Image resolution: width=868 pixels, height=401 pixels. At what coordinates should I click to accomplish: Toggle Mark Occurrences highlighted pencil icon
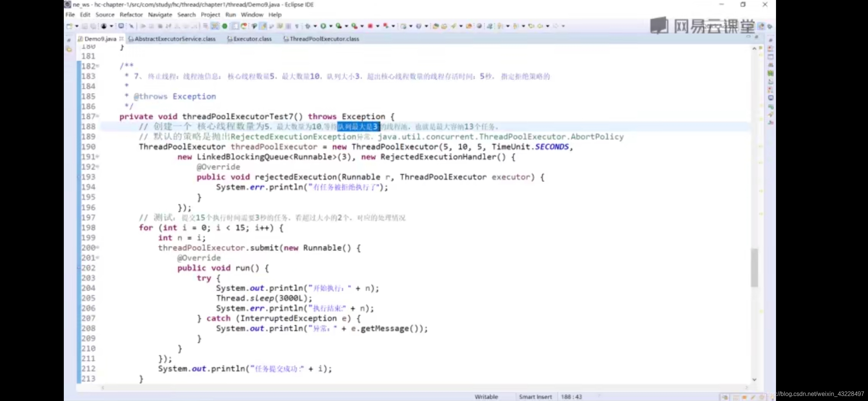pyautogui.click(x=263, y=26)
